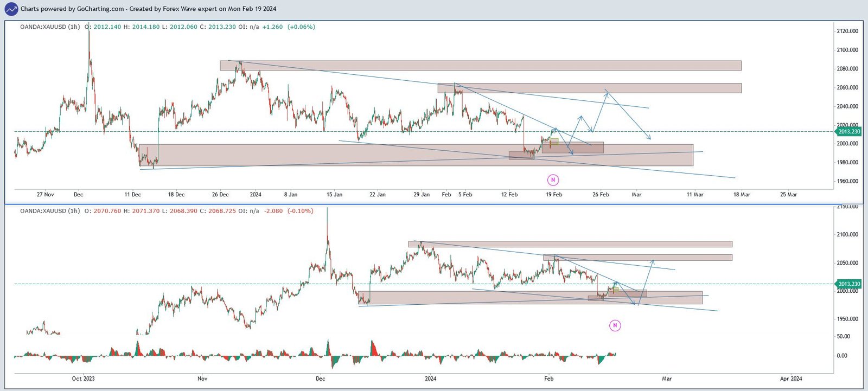
Task: Click the 11 Dec date label
Action: pyautogui.click(x=132, y=195)
